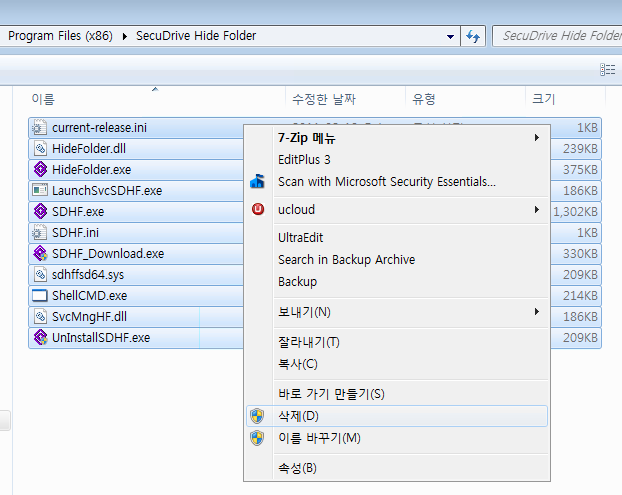Image resolution: width=622 pixels, height=495 pixels.
Task: Click the 375KB size value
Action: (580, 170)
